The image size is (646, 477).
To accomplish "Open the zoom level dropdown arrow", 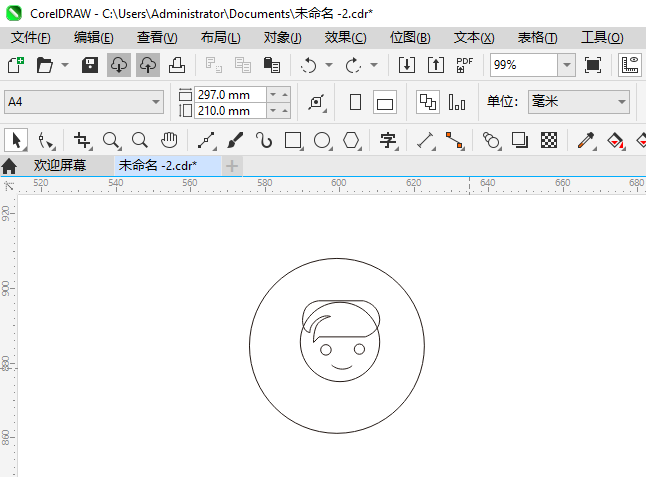I will tap(567, 65).
